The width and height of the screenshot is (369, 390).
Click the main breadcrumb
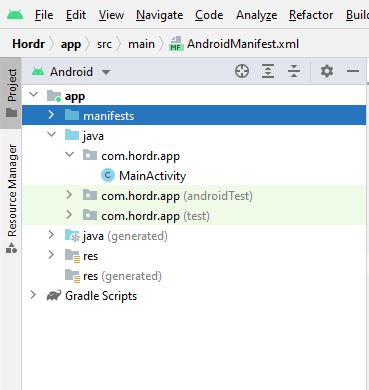[141, 44]
